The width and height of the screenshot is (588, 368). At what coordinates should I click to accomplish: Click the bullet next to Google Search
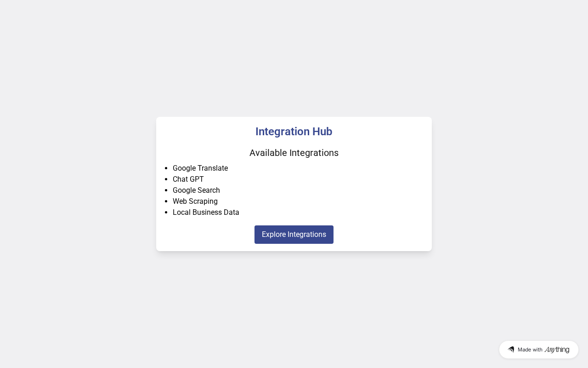(x=166, y=190)
